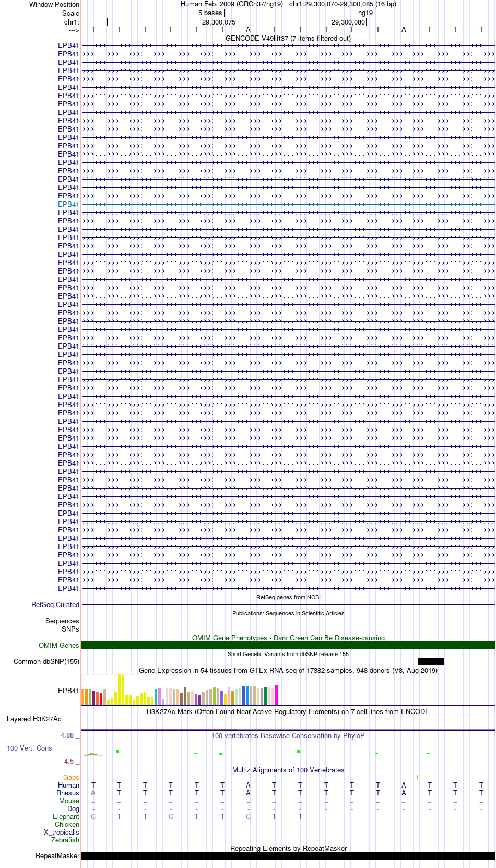
Task: Click 'Human Feb. 2009 (GRCh37/hg19)' header text
Action: (232, 4)
